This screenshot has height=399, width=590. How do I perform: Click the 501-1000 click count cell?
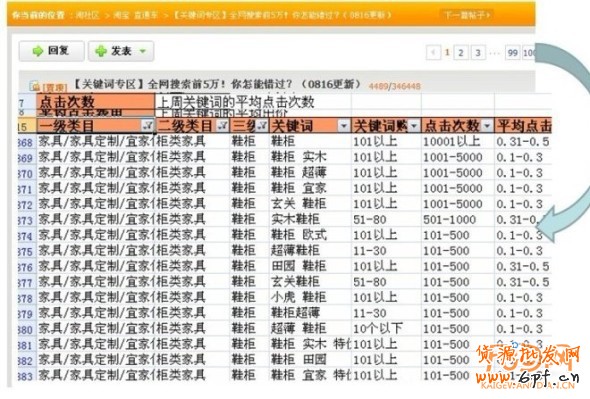[458, 220]
